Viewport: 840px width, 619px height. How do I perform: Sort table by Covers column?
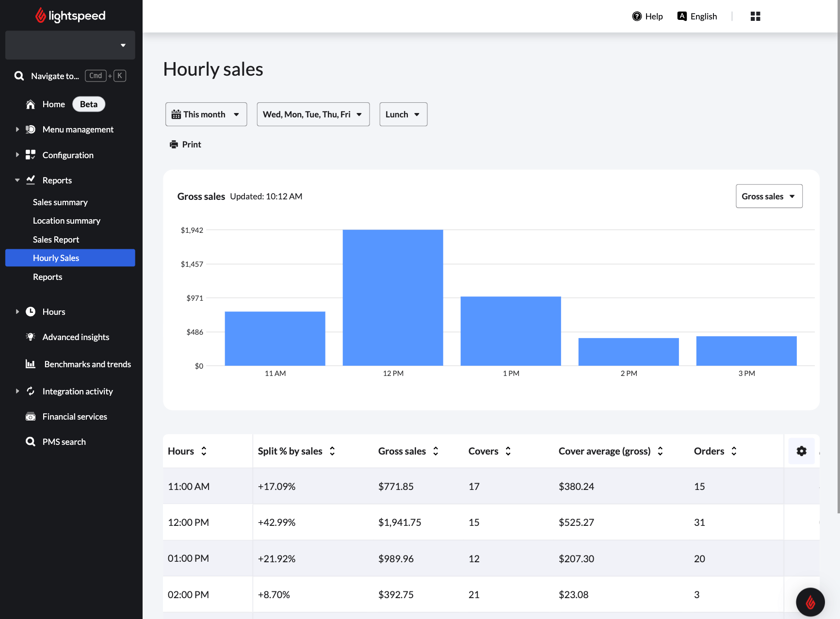click(508, 451)
